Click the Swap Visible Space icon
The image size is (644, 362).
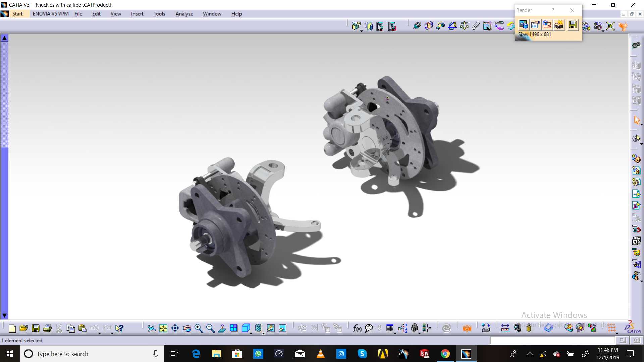(283, 328)
